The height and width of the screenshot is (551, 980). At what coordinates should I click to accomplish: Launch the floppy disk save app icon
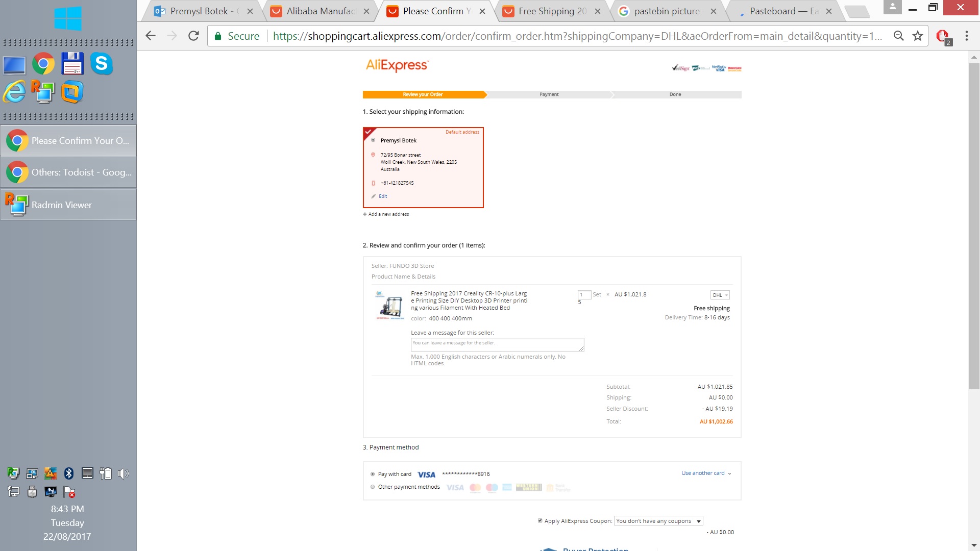coord(72,64)
